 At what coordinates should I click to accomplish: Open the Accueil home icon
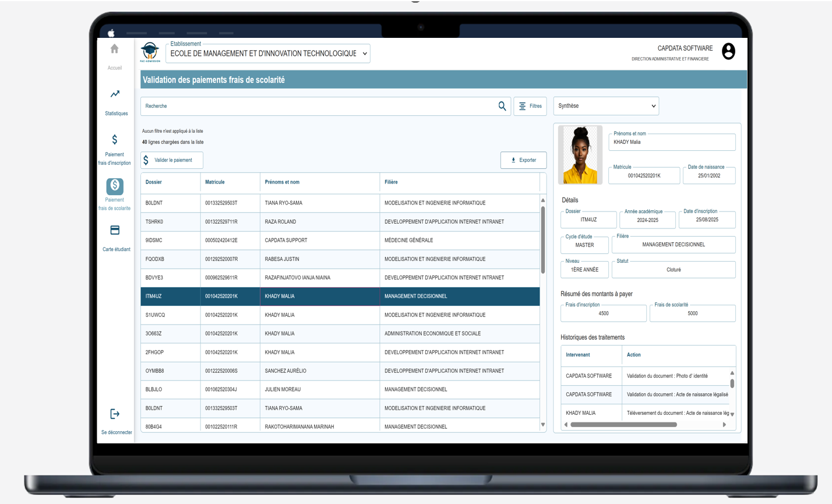pos(115,49)
